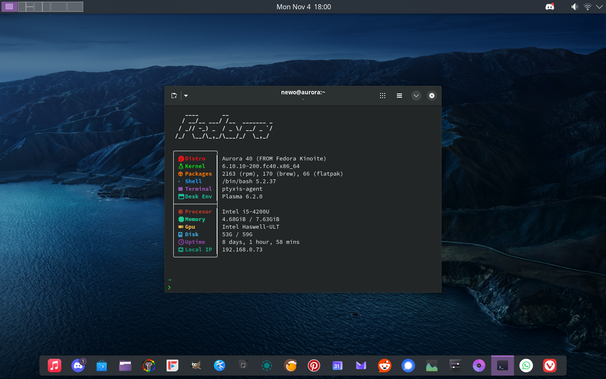Open calendar app icon in dock
Screen dimensions: 606x379
337,365
